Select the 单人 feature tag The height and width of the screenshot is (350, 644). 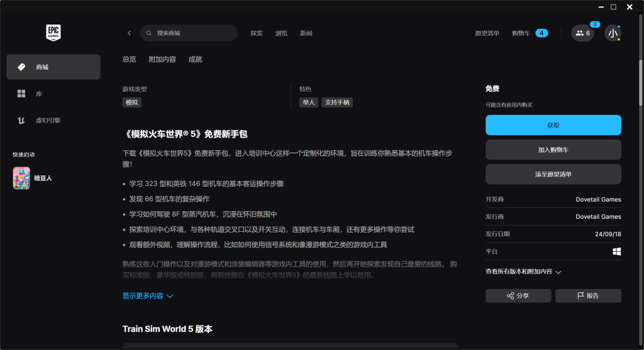tap(308, 102)
